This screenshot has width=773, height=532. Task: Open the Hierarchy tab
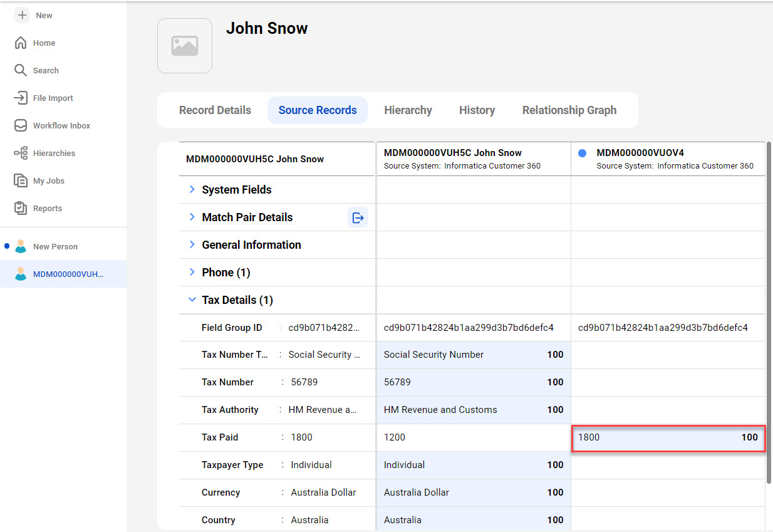[408, 110]
